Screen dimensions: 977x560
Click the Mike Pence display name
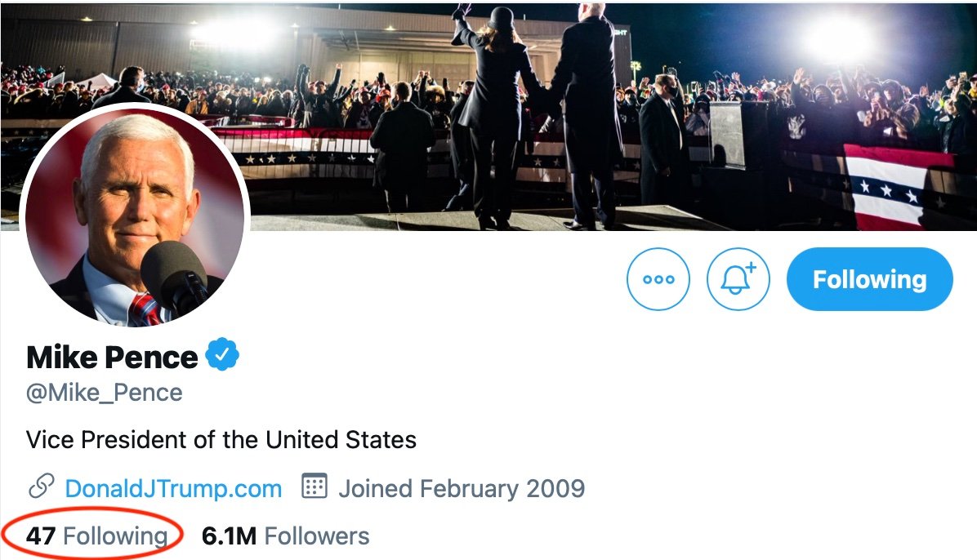tap(112, 357)
